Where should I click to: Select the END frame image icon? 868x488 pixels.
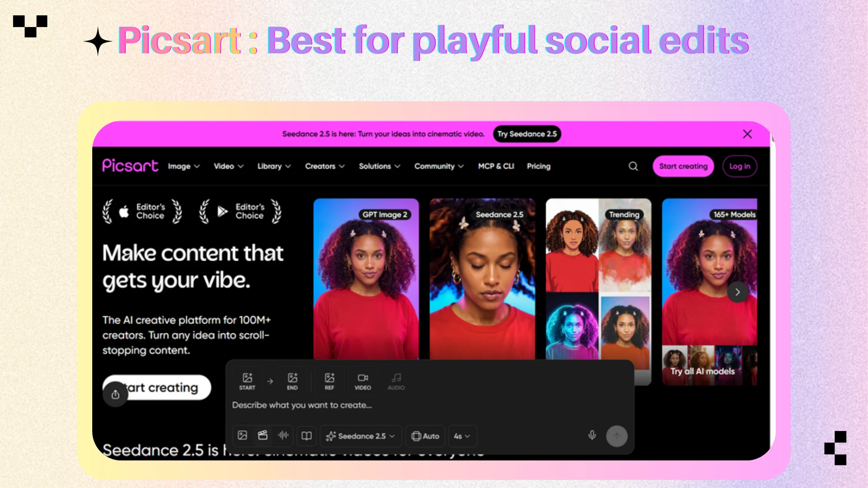pyautogui.click(x=292, y=381)
